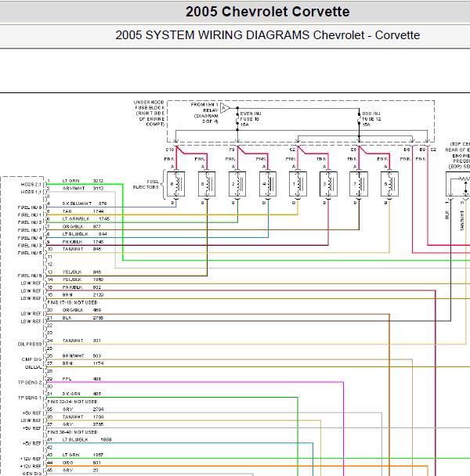Click the GRY/WHT 3113 wire label
This screenshot has height=476, width=470.
(x=83, y=189)
